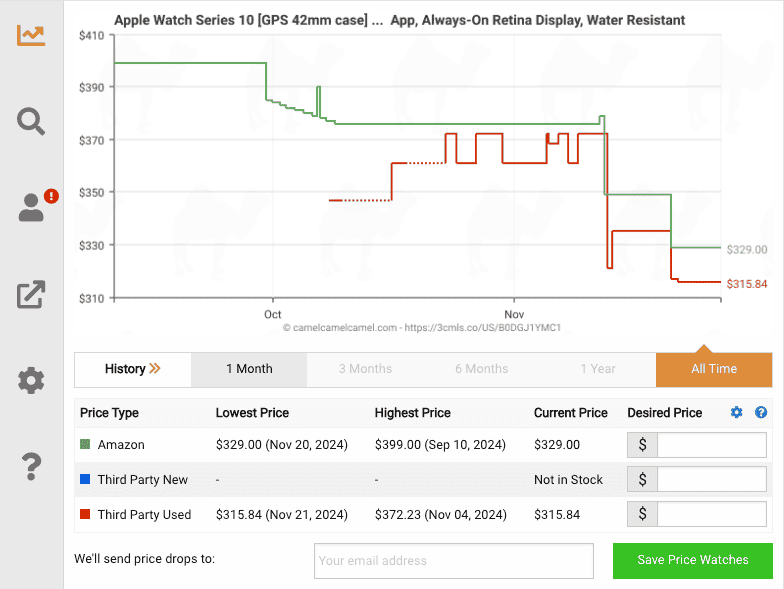
Task: Click the Save Price Watches button
Action: click(x=692, y=560)
